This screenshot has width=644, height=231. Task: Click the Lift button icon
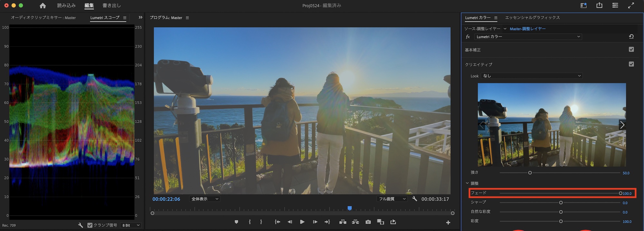point(343,222)
